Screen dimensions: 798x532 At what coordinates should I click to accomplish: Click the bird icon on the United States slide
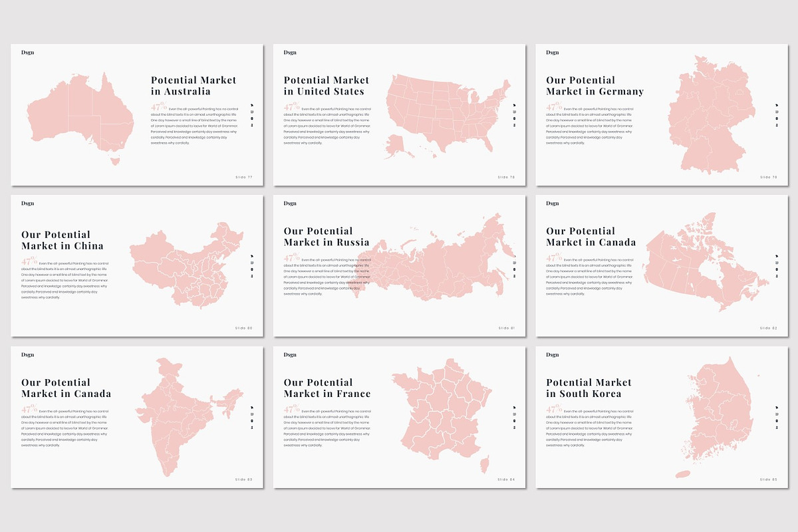tap(514, 104)
